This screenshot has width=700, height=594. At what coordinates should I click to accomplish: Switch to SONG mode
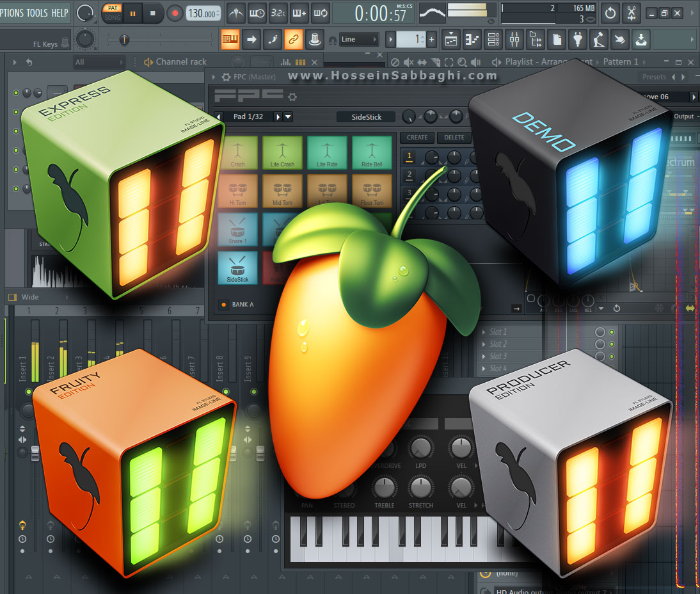[113, 17]
